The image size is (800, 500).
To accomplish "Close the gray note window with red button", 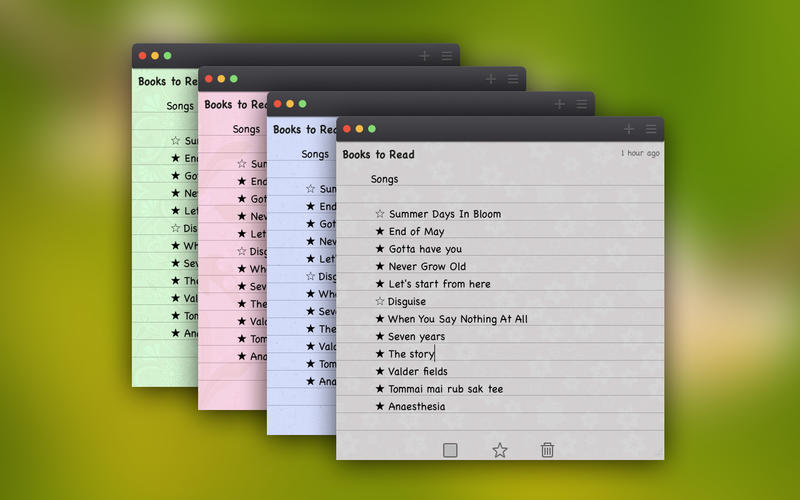I will (x=346, y=129).
